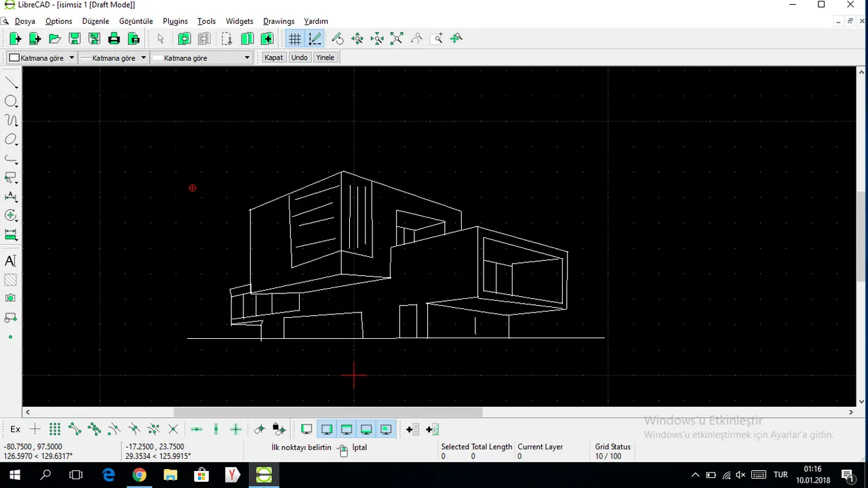Click the Zoom Pan icon
The height and width of the screenshot is (488, 868).
pos(456,39)
